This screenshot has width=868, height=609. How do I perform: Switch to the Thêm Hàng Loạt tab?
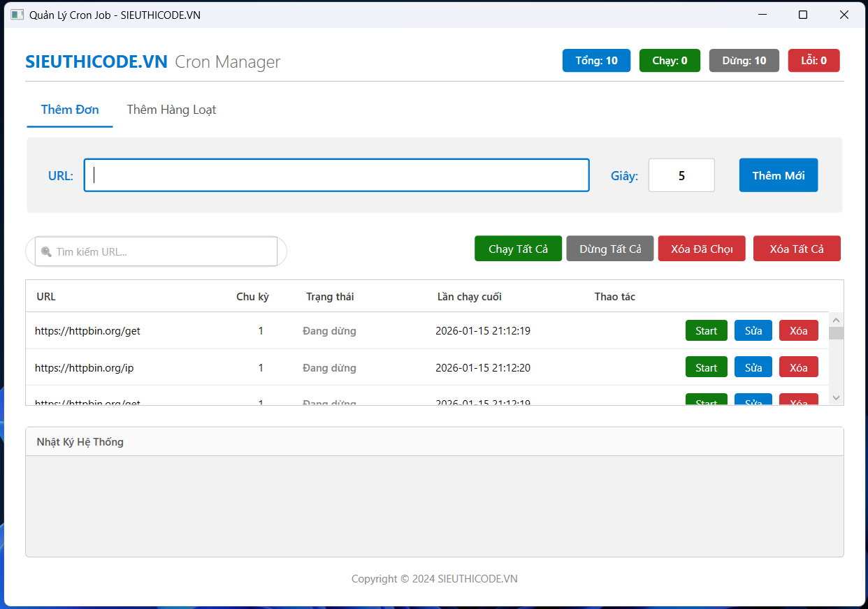171,110
